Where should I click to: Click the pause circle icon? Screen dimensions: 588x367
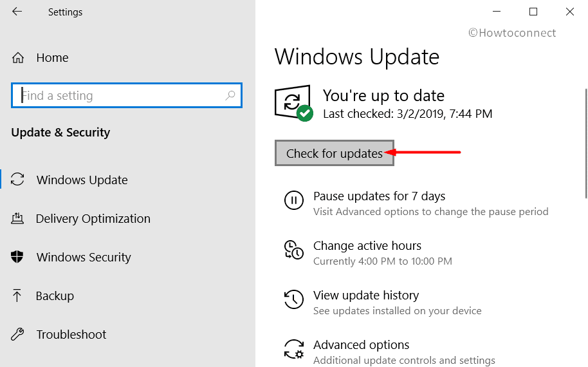coord(294,200)
